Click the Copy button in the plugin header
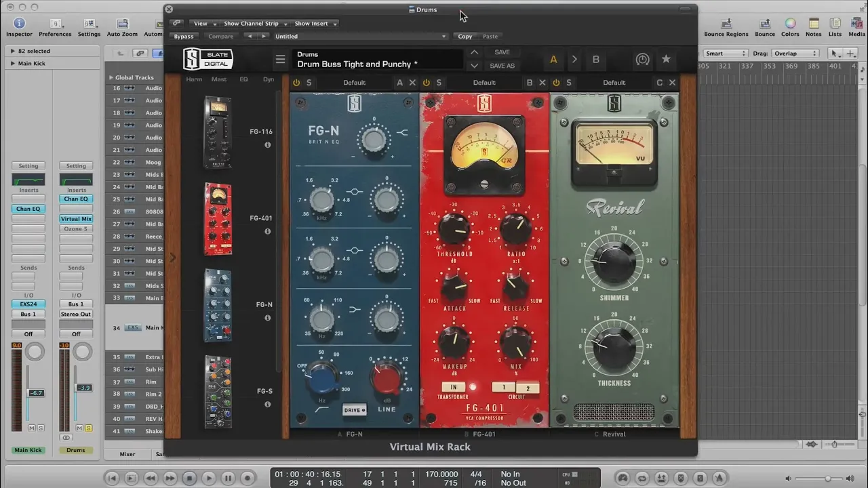868x488 pixels. click(x=465, y=37)
